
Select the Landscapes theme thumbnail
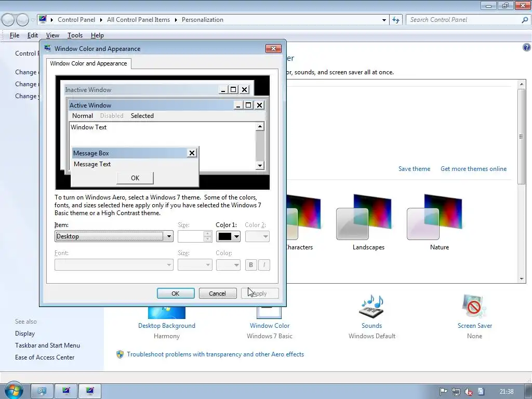(x=364, y=217)
